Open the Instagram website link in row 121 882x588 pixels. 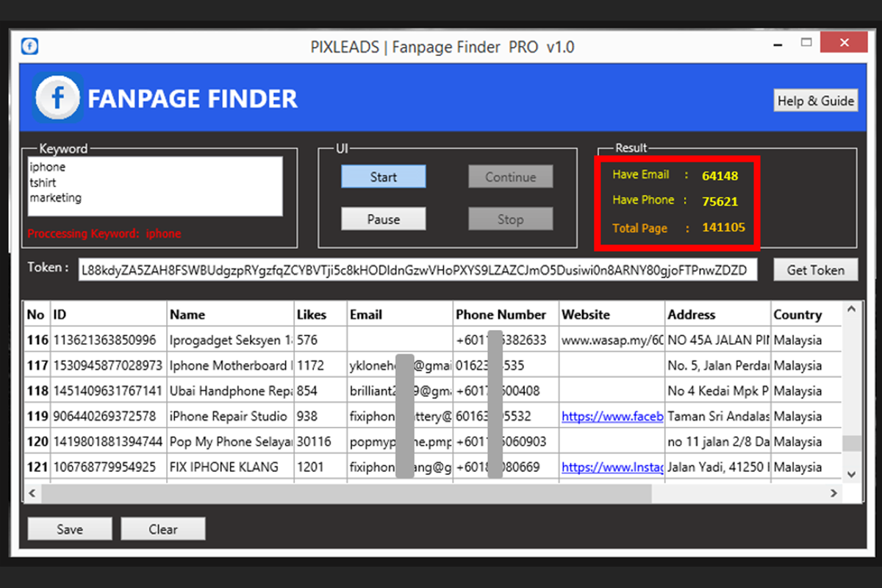pyautogui.click(x=612, y=467)
